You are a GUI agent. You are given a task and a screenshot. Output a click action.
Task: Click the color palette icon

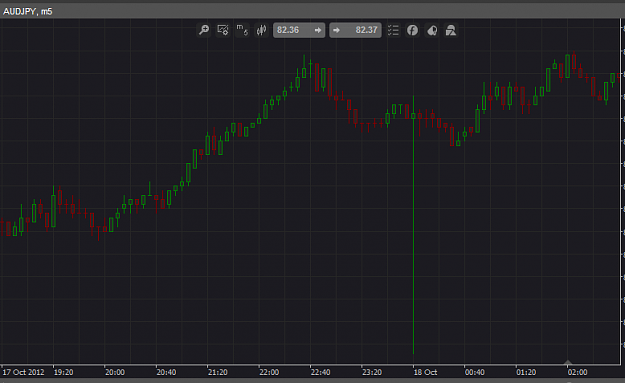tap(432, 30)
